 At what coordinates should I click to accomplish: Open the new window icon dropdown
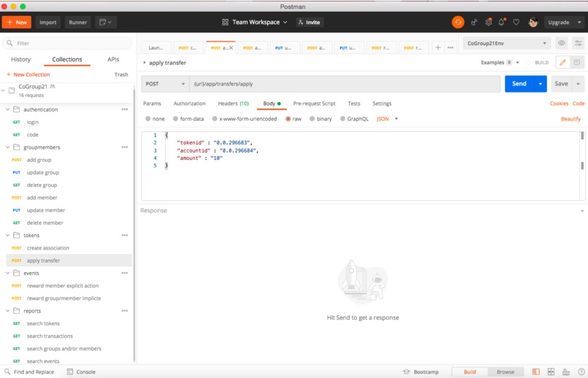(106, 22)
